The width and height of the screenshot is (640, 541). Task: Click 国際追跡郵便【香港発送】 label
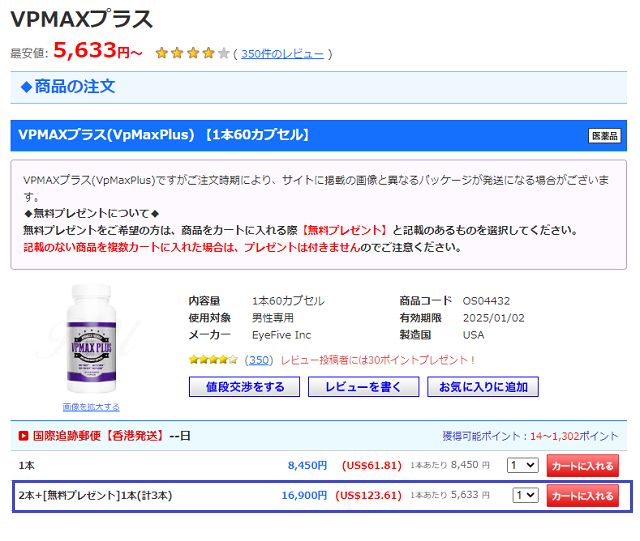pos(98,436)
